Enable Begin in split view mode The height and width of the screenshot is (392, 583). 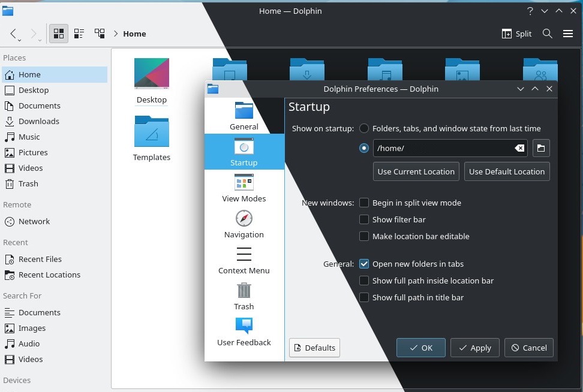point(364,203)
